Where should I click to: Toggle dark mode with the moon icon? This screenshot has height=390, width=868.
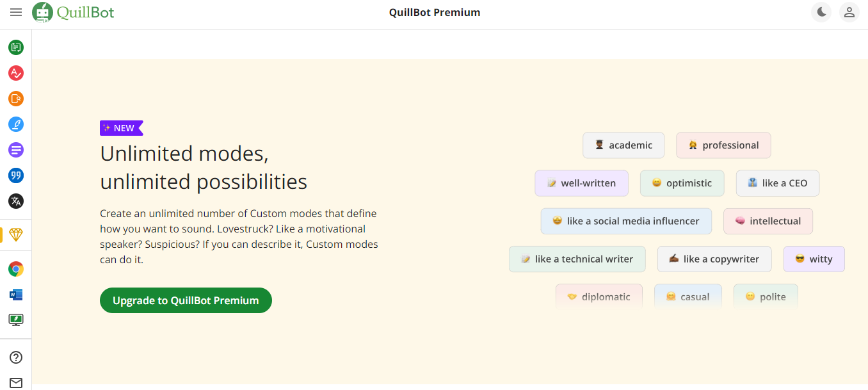tap(821, 12)
